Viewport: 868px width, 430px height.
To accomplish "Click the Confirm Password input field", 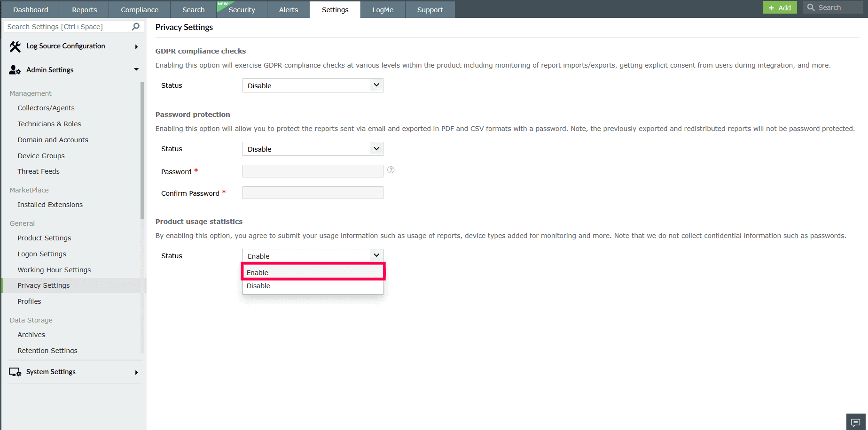I will (313, 193).
